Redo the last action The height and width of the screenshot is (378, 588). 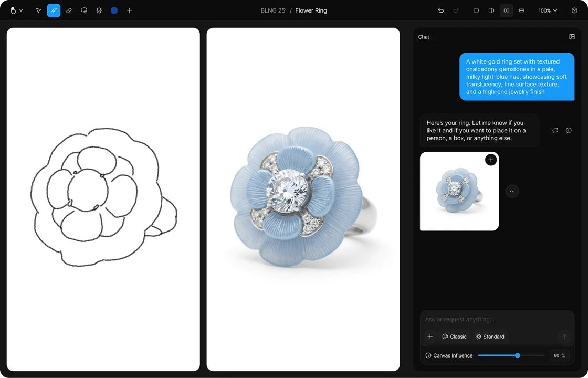point(456,10)
